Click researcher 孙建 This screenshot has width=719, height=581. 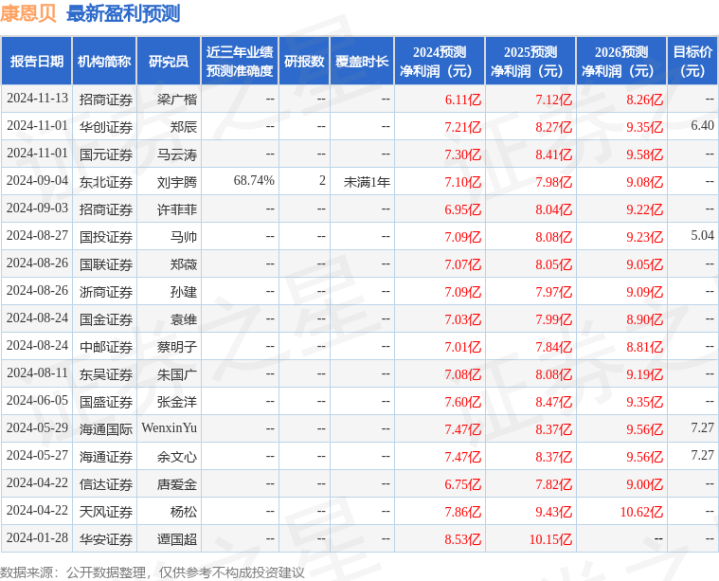[183, 292]
